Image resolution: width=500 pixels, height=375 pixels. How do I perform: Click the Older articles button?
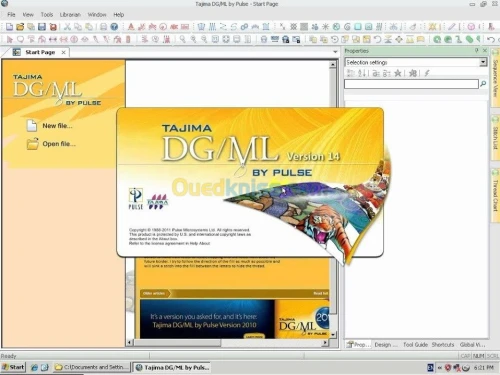point(155,293)
